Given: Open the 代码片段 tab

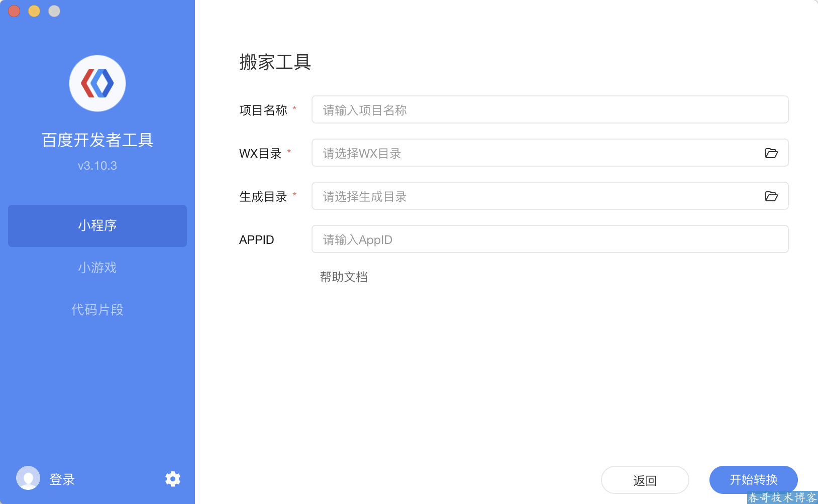Looking at the screenshot, I should (x=97, y=310).
